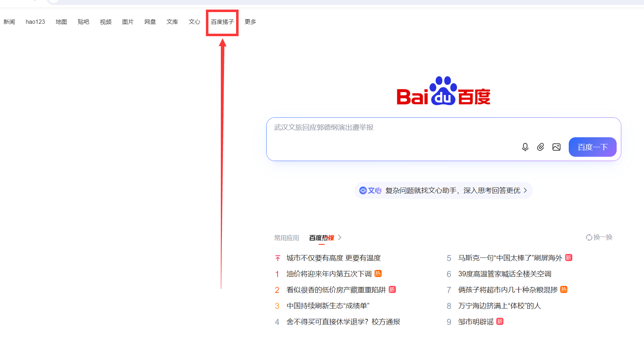Click 换一换 to refresh hot searches
Viewport: 644px width, 349px height.
click(x=599, y=237)
